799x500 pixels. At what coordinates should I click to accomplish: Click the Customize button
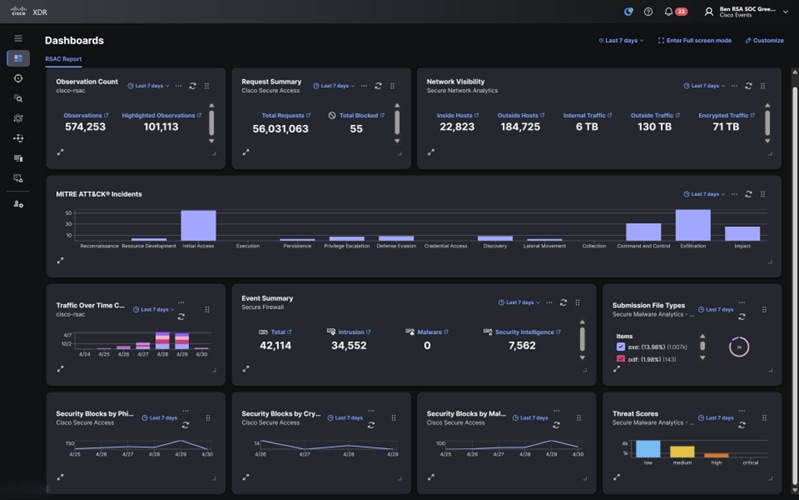pyautogui.click(x=764, y=40)
